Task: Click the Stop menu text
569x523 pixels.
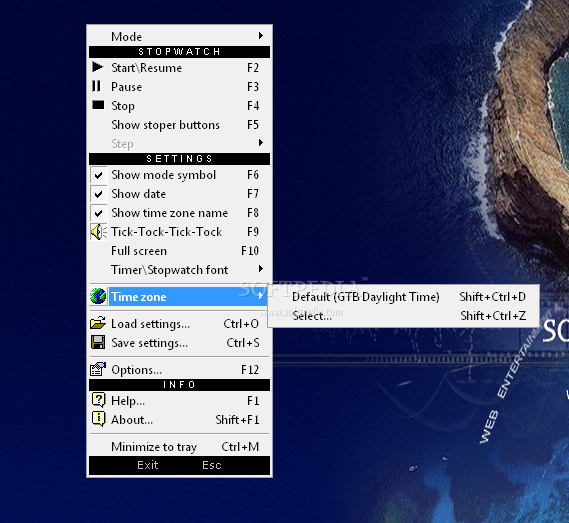Action: (123, 106)
